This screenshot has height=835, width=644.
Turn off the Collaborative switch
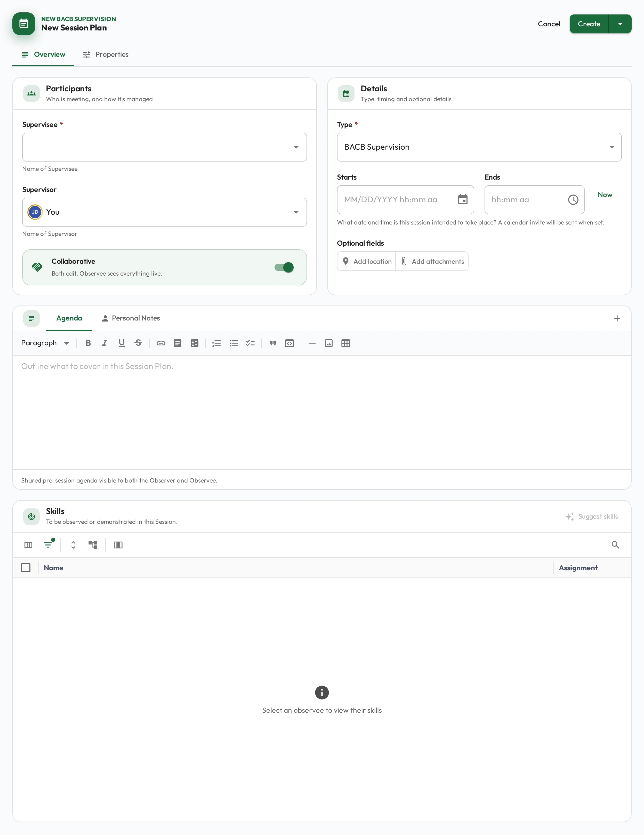coord(284,267)
